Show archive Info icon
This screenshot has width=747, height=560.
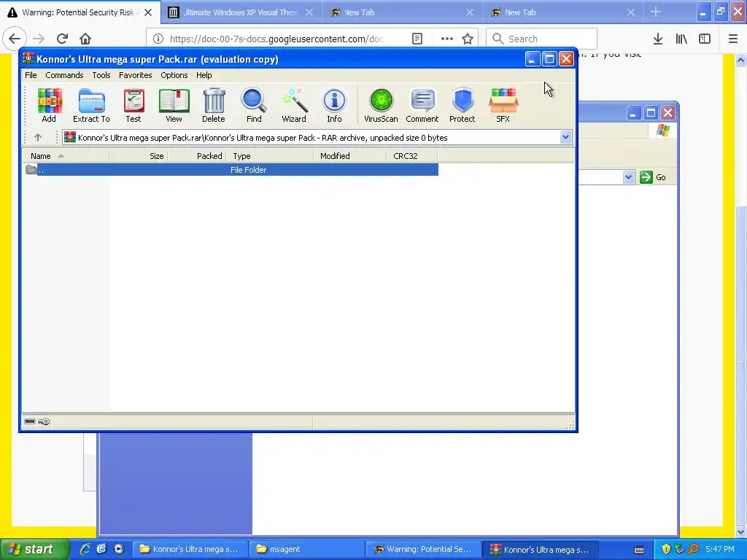334,105
